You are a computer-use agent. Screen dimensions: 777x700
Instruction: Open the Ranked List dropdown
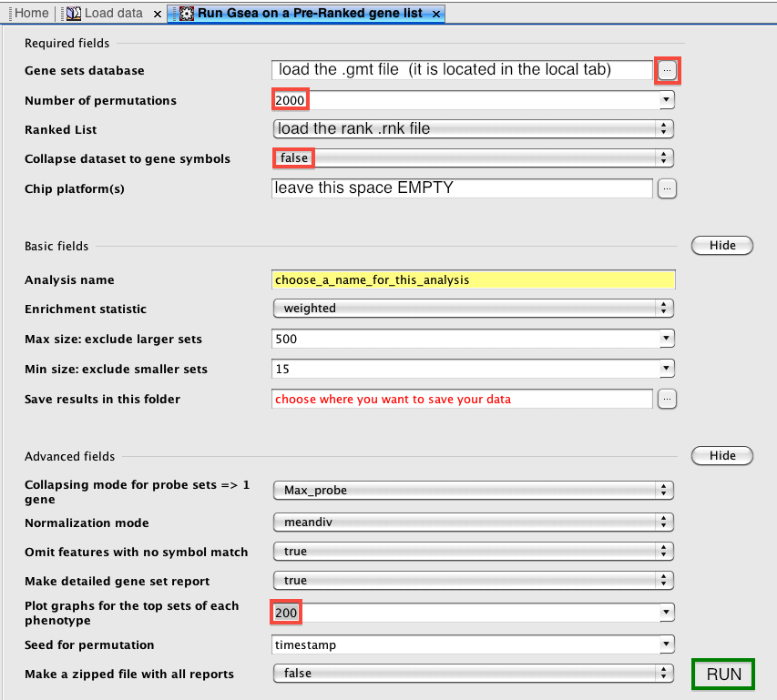[x=665, y=129]
